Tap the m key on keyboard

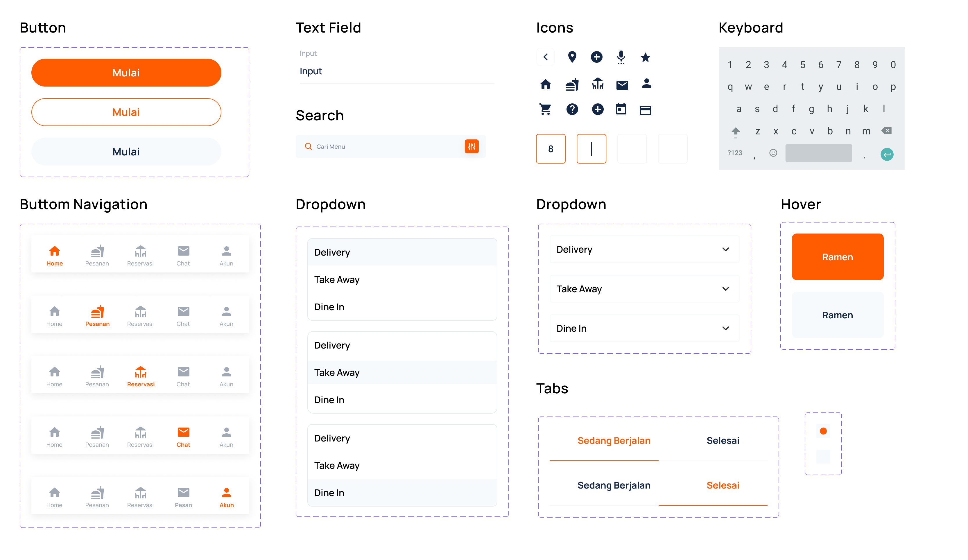point(866,131)
